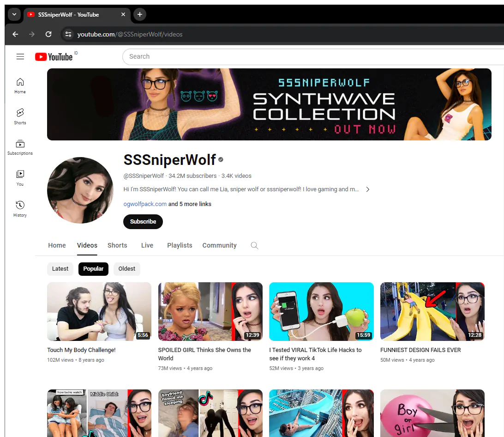Switch to the Live tab

click(x=147, y=245)
